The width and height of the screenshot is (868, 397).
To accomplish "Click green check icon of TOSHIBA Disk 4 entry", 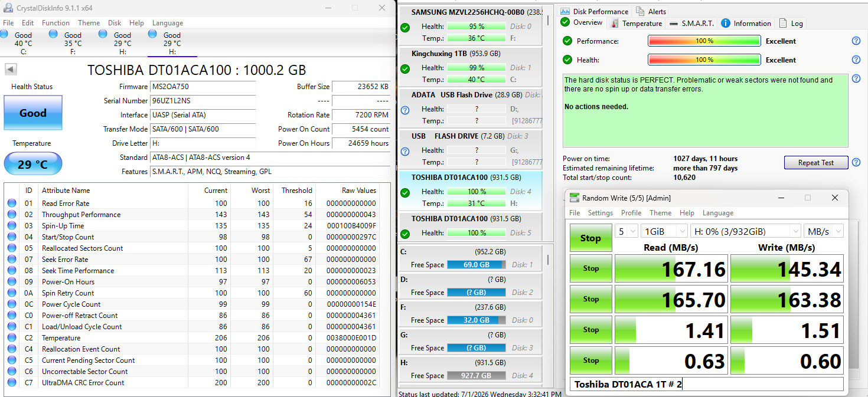I will coord(405,193).
